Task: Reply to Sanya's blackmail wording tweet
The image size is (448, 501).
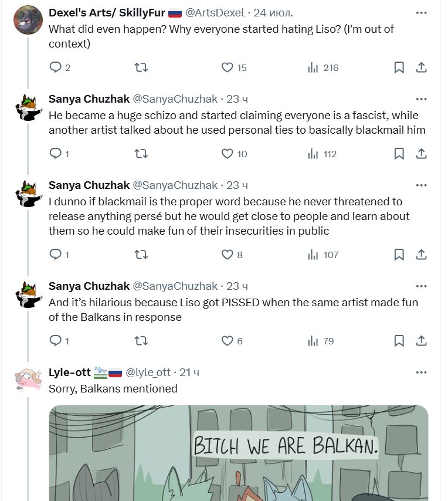Action: 56,255
